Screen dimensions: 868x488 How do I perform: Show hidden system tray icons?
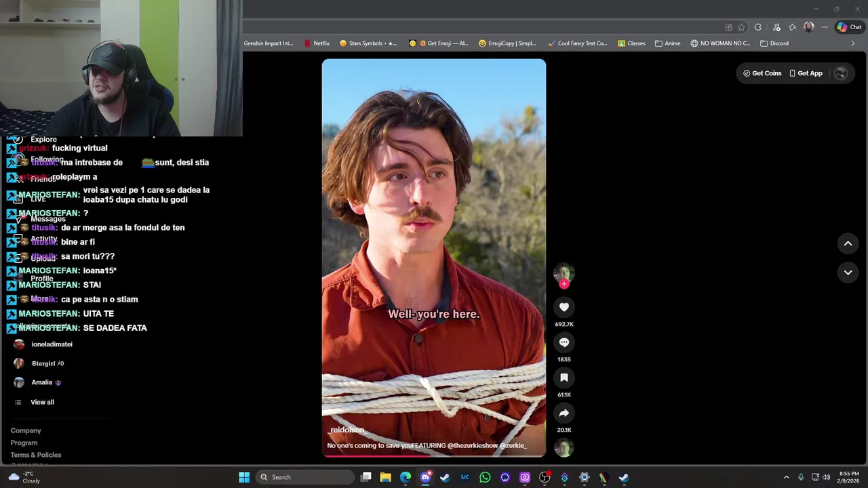(x=787, y=477)
